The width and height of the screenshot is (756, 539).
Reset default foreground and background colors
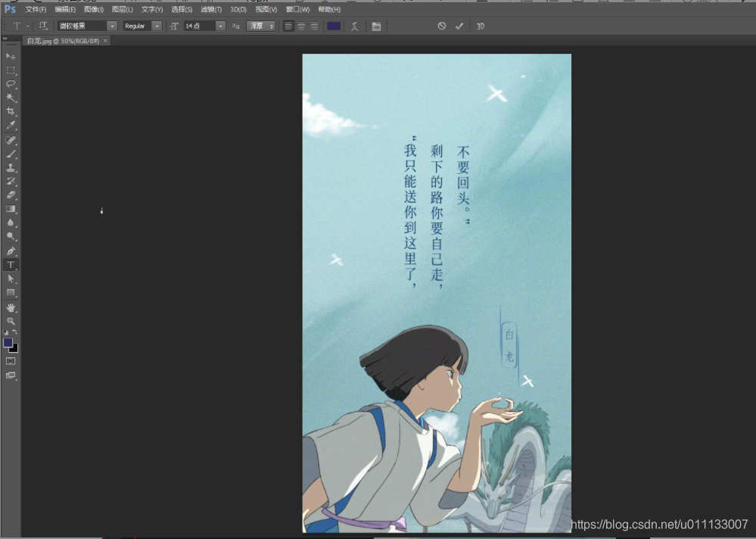coord(6,332)
